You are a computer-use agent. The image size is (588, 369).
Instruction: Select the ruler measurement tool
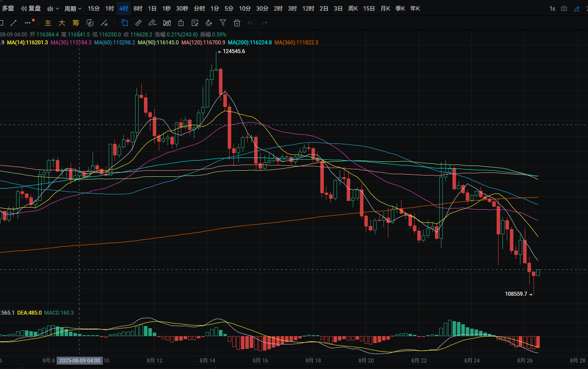coord(138,23)
